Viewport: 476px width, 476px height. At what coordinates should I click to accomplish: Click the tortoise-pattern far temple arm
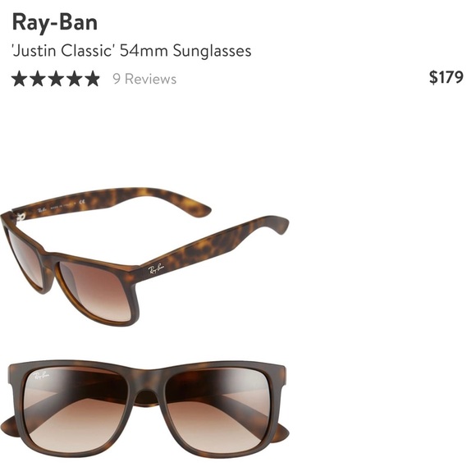(112, 202)
